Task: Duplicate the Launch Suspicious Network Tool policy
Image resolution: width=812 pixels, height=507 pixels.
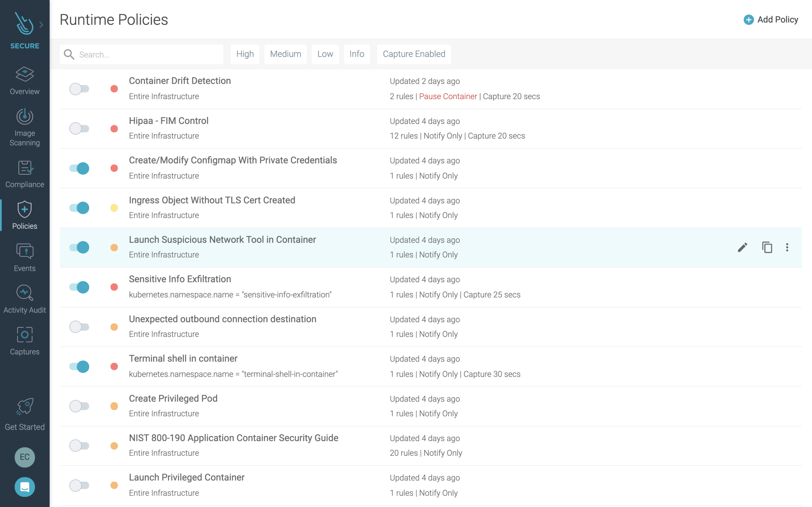Action: pyautogui.click(x=767, y=247)
